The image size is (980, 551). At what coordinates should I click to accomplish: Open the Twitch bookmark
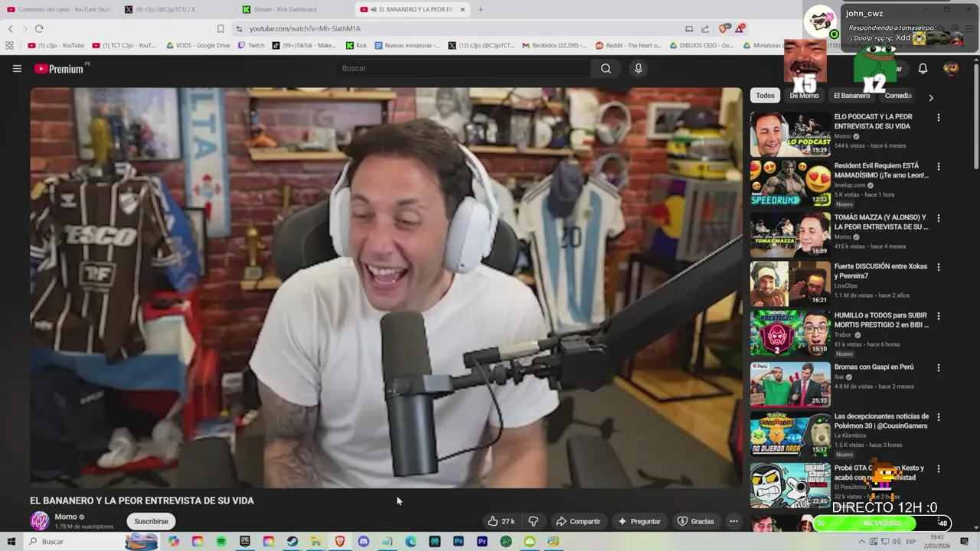tap(251, 45)
